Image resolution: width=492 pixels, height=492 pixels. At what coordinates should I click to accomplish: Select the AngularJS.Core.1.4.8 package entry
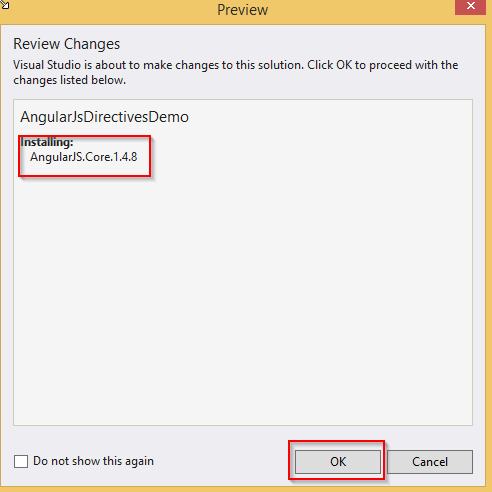click(x=84, y=157)
